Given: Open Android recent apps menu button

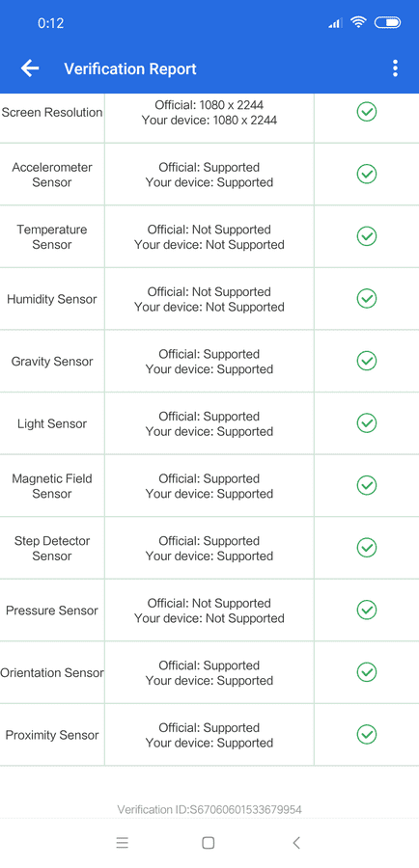Looking at the screenshot, I should tap(123, 843).
